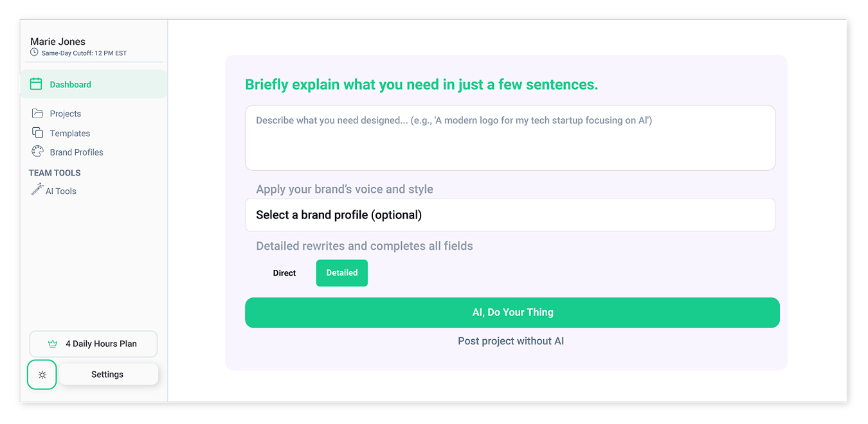Click the Projects folder icon
868x424 pixels.
[37, 113]
